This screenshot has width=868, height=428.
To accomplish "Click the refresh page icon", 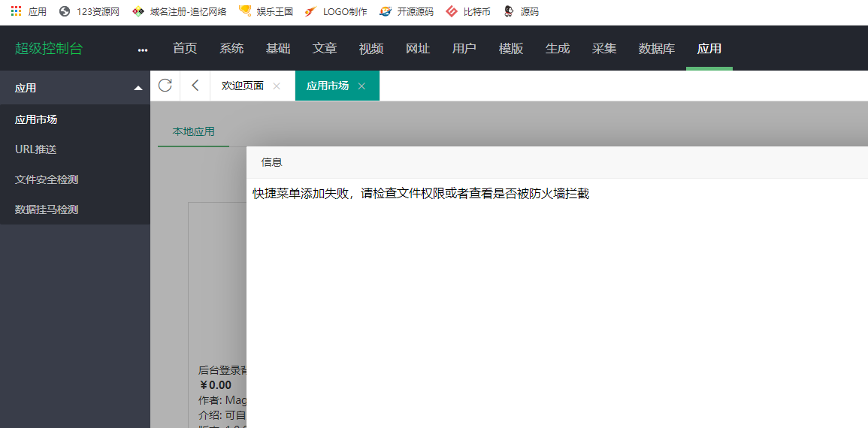I will 165,85.
